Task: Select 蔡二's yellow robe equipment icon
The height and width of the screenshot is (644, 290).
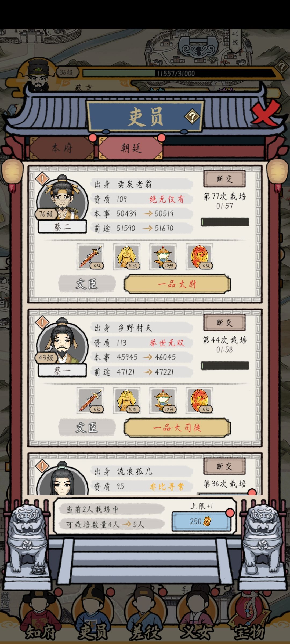Action: click(127, 257)
